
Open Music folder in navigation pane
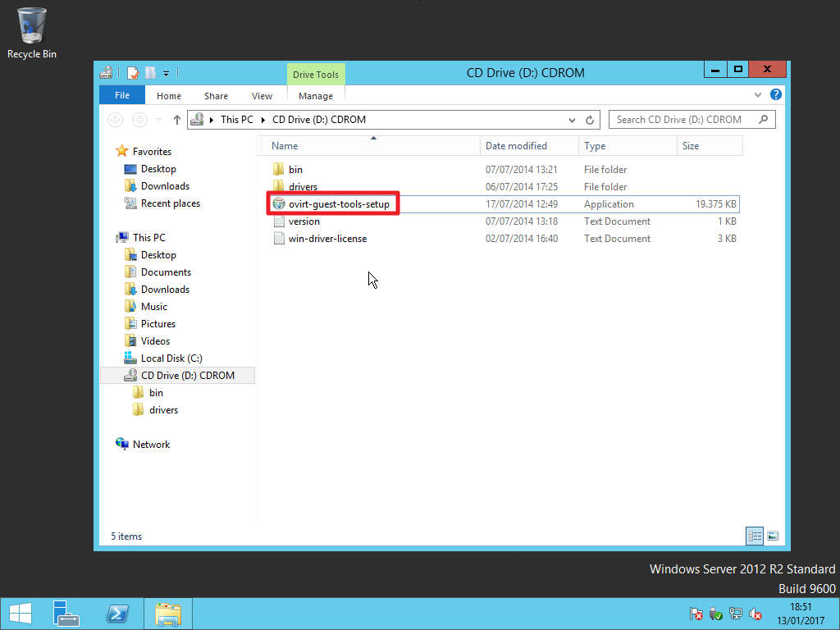153,307
